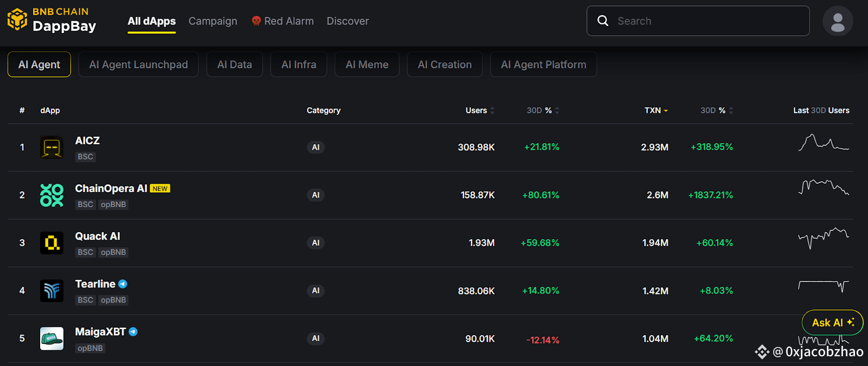Click the Tearline dApp icon
868x366 pixels.
pos(52,291)
